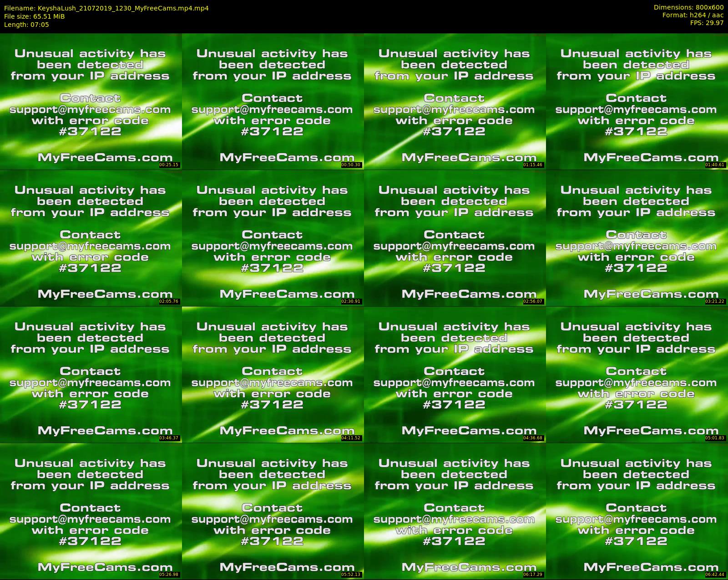Click the frame with timestamp 03:21.22
This screenshot has width=728, height=580.
[637, 238]
